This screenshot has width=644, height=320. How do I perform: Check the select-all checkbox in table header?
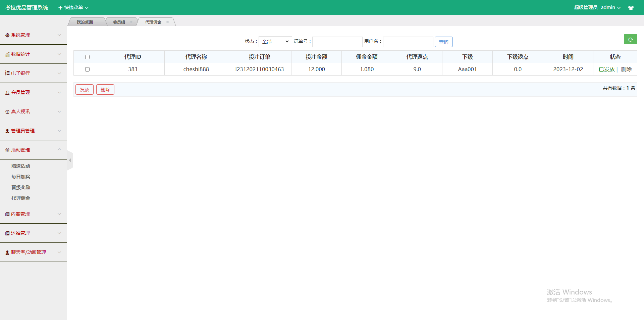click(87, 57)
